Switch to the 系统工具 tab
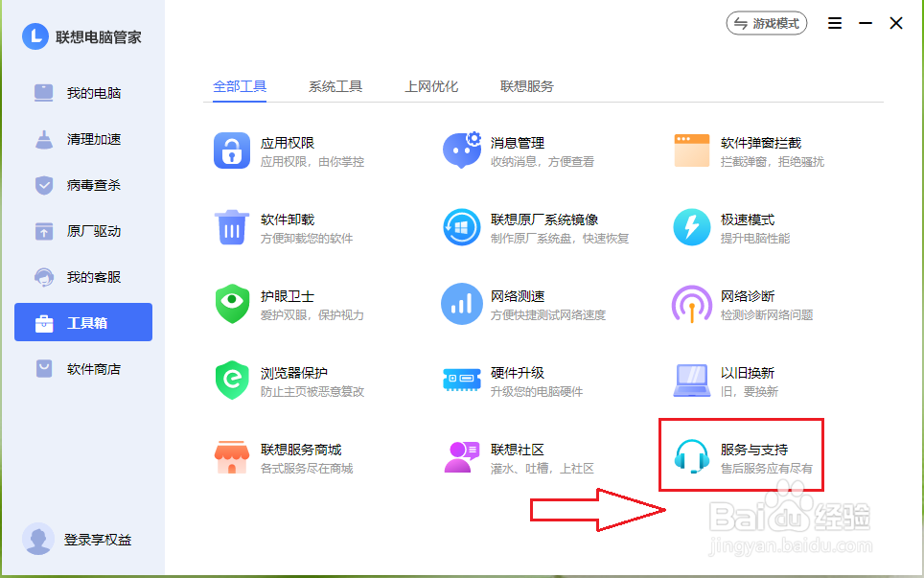Viewport: 924px width, 578px height. (335, 86)
